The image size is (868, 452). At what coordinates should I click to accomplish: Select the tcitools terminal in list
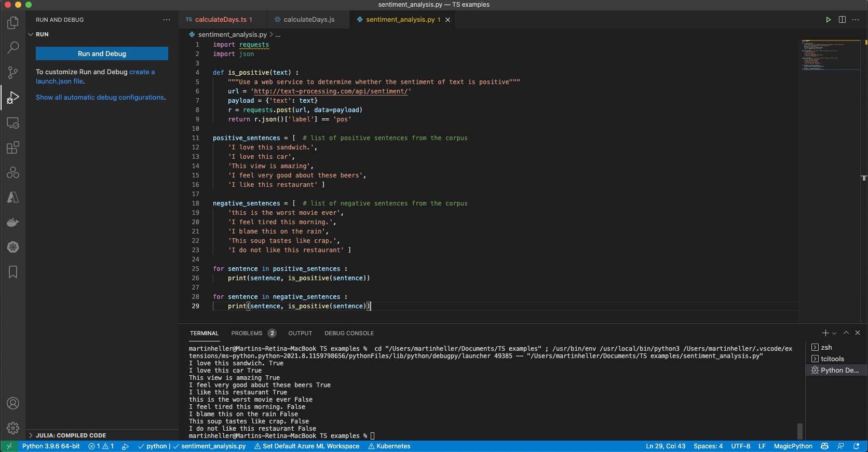pyautogui.click(x=836, y=359)
